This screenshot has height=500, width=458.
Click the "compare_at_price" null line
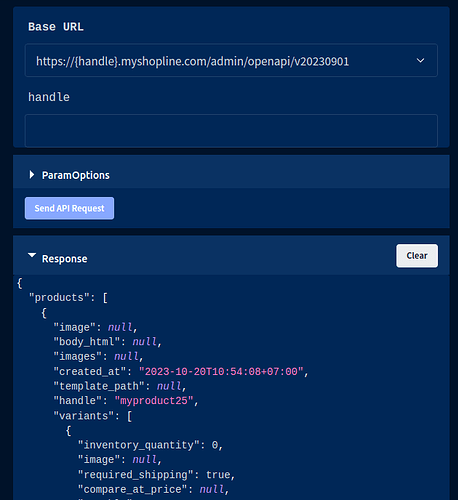(x=153, y=489)
